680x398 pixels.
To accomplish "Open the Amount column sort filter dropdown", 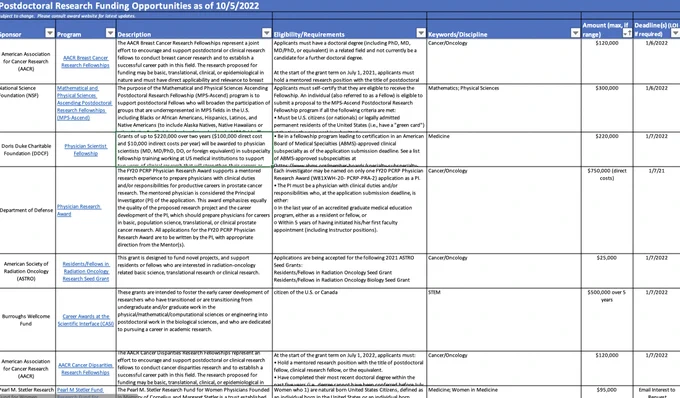I will pos(627,33).
